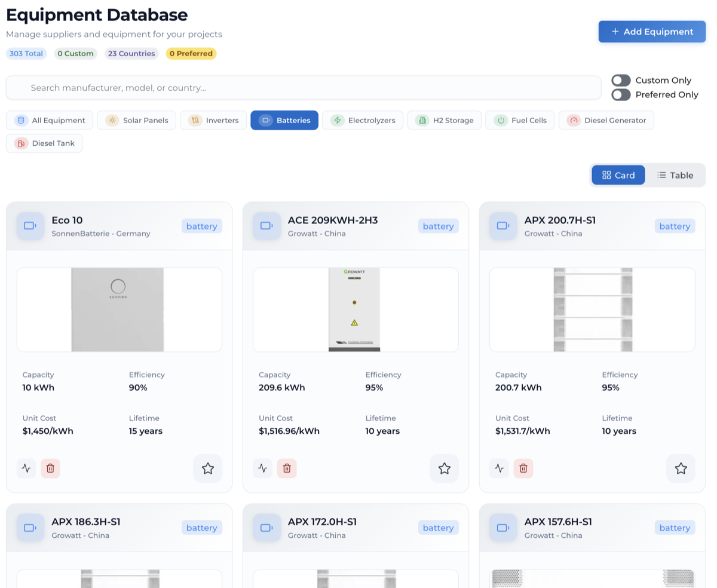This screenshot has width=717, height=588.
Task: Star the APX 200.7H-S1 battery
Action: point(681,468)
